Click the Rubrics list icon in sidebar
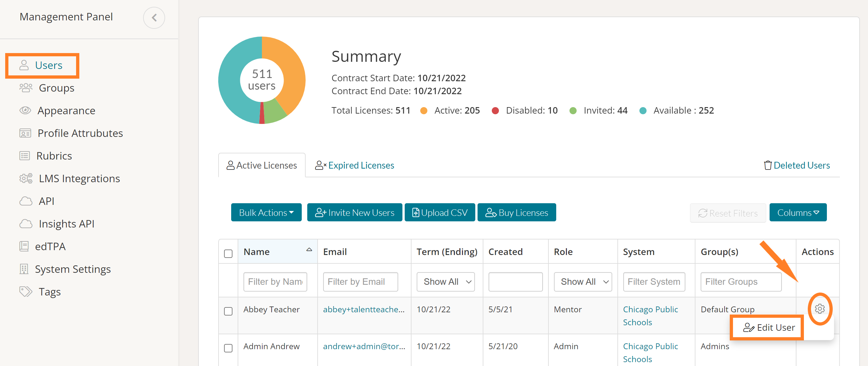This screenshot has height=366, width=868. pos(25,156)
